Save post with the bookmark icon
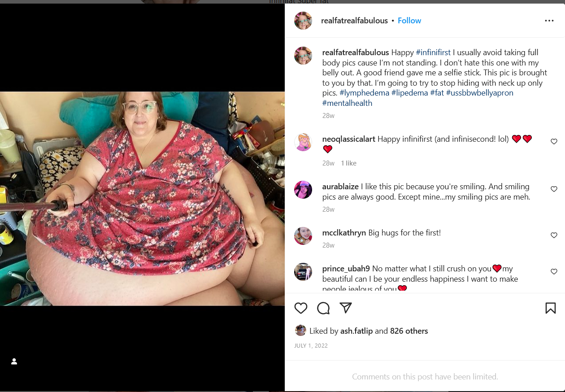The height and width of the screenshot is (392, 565). pos(551,308)
